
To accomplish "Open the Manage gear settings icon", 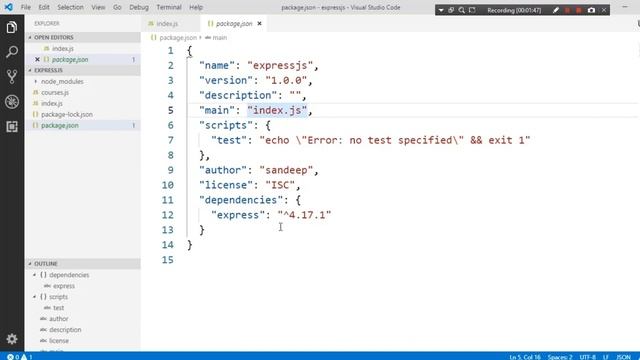I will coord(12,339).
